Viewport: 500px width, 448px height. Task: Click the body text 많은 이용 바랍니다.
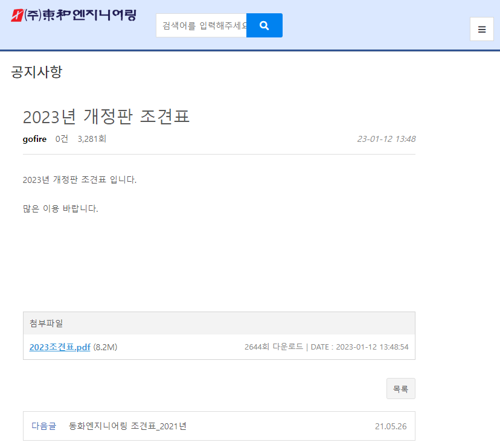60,208
